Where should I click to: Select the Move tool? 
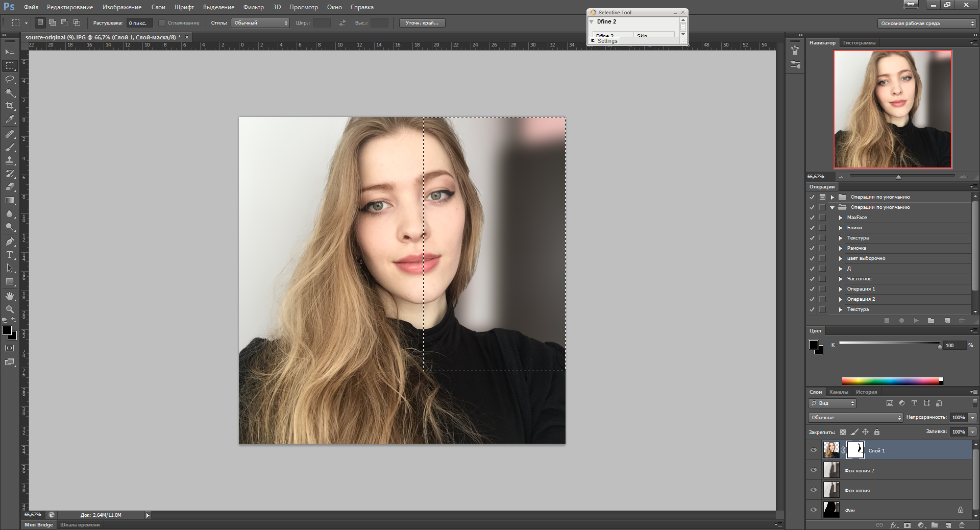pyautogui.click(x=10, y=52)
